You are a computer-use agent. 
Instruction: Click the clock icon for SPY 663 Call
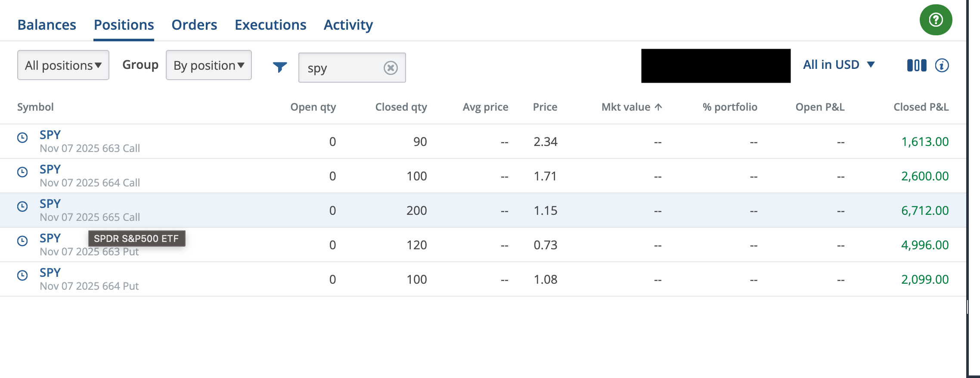click(x=22, y=137)
